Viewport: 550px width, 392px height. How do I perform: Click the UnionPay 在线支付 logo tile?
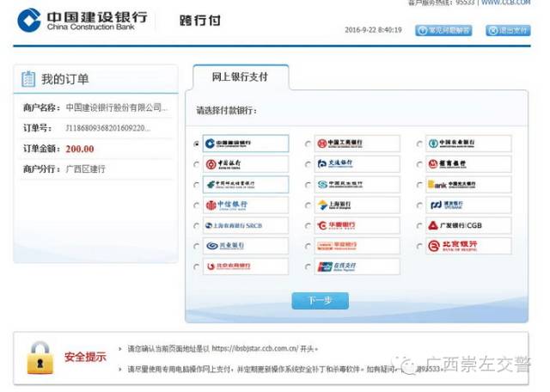pos(357,266)
